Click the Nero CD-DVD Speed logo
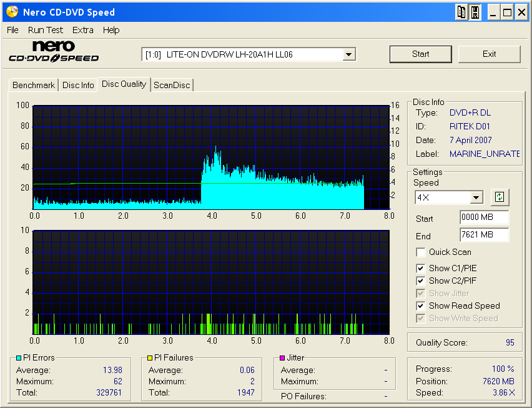The image size is (532, 408). [x=54, y=52]
